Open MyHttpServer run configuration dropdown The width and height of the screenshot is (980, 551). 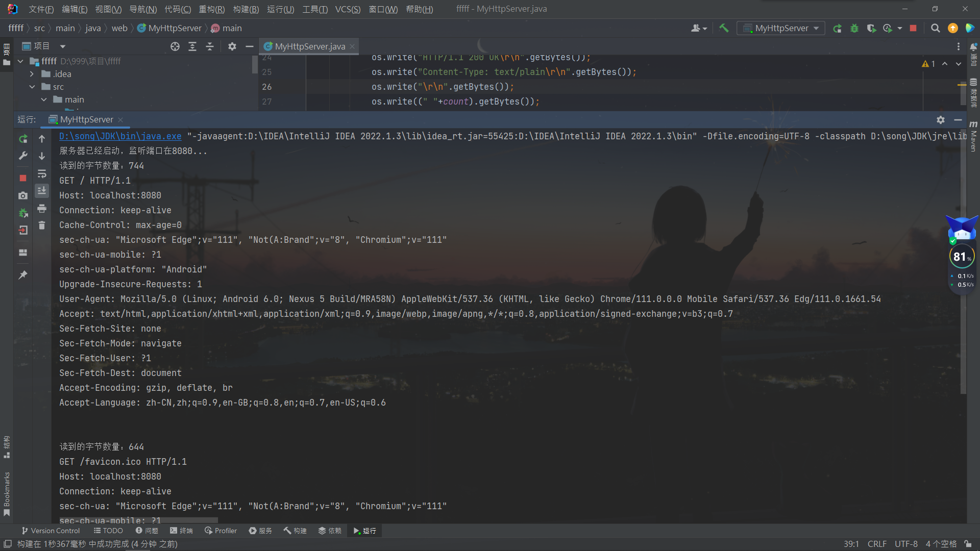781,28
